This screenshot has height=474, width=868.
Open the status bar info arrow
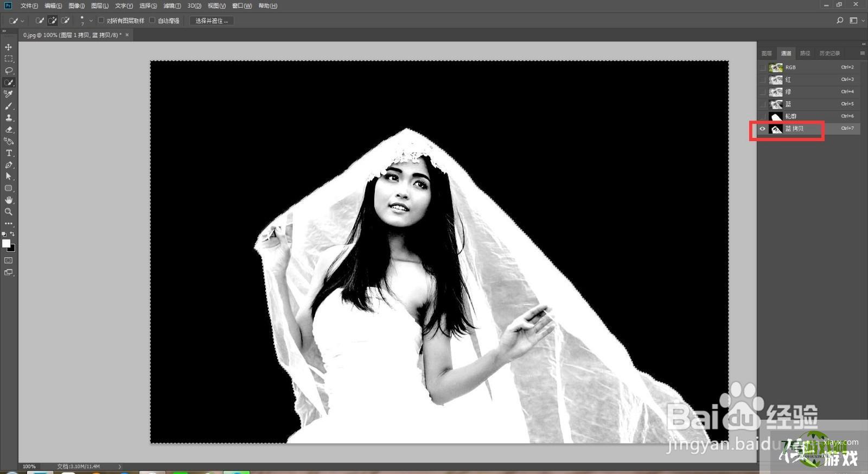120,466
